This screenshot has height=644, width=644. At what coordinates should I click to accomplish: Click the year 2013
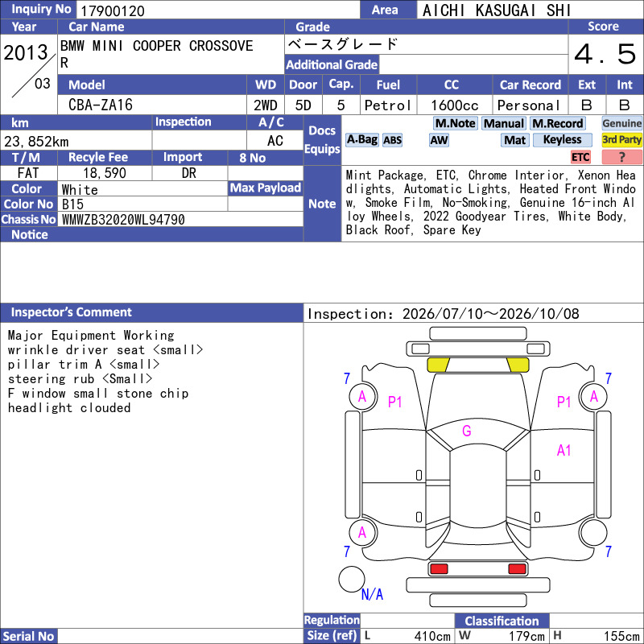pyautogui.click(x=26, y=52)
